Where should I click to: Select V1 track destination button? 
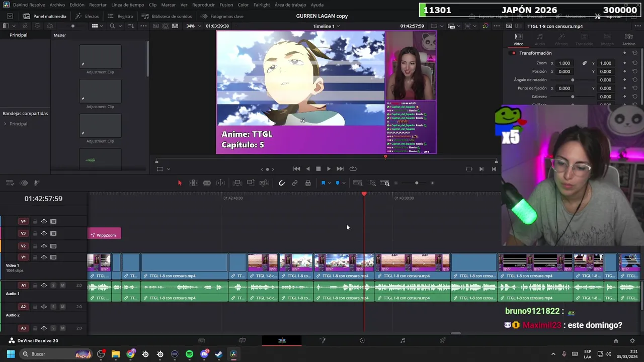click(23, 257)
